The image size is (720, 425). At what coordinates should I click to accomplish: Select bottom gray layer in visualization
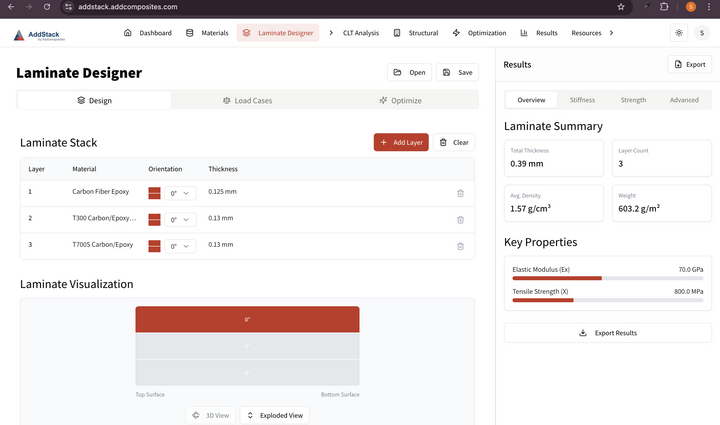coord(247,373)
